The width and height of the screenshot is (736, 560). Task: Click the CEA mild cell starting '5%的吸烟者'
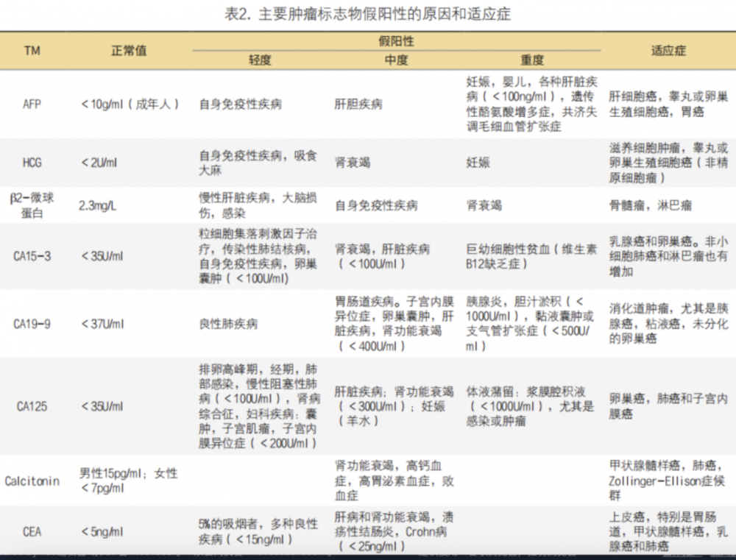coord(258,532)
